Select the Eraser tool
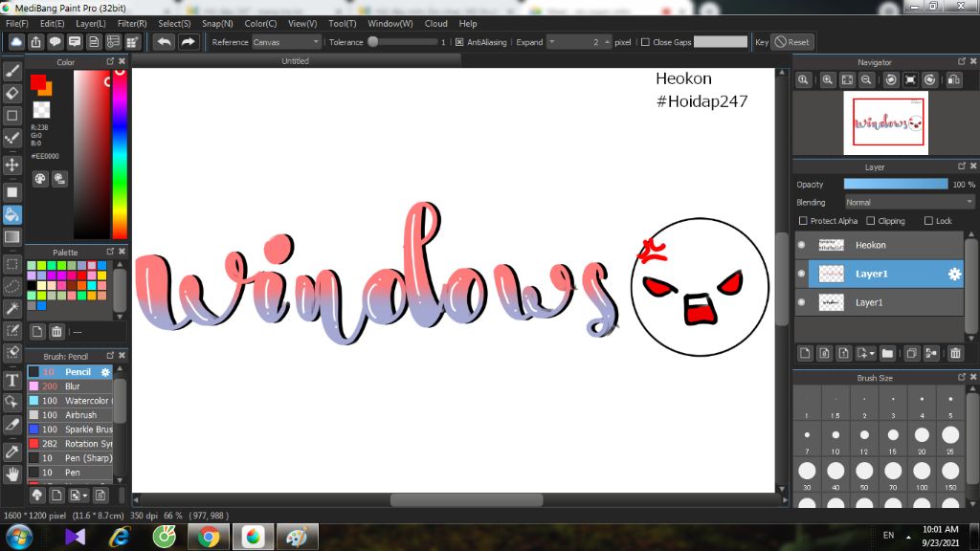The height and width of the screenshot is (551, 980). click(x=11, y=93)
